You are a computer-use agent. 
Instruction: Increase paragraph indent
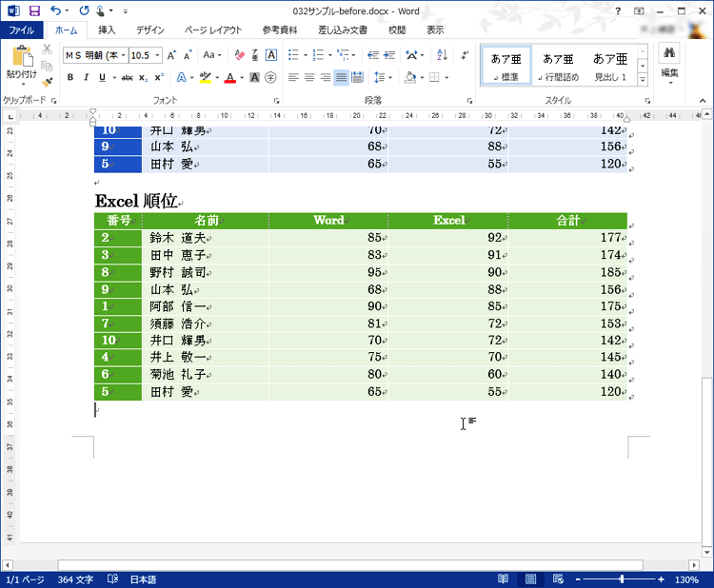pyautogui.click(x=389, y=55)
